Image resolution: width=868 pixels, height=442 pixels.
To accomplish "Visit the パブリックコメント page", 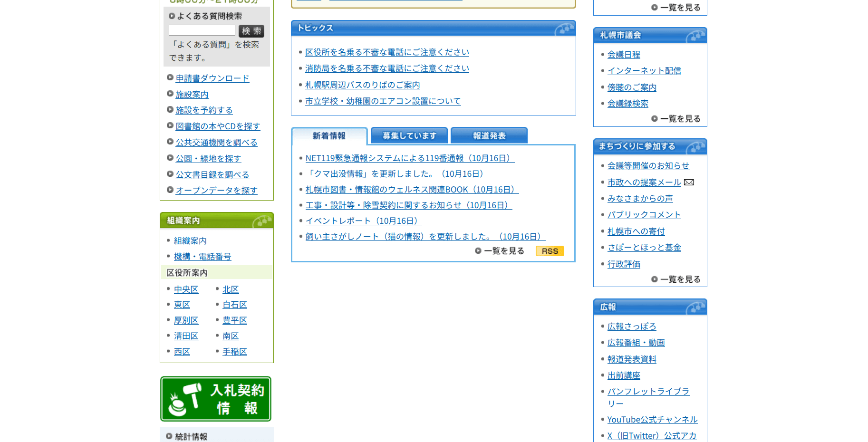I will pos(644,215).
